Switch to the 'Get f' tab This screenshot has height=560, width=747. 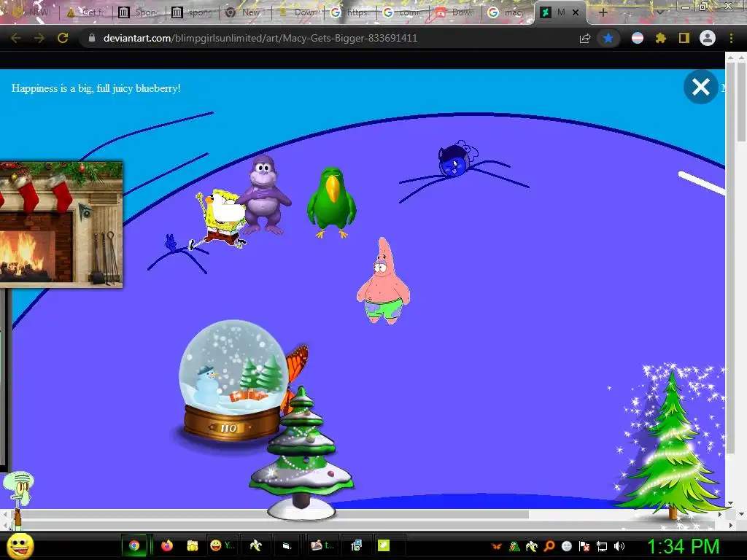(87, 12)
